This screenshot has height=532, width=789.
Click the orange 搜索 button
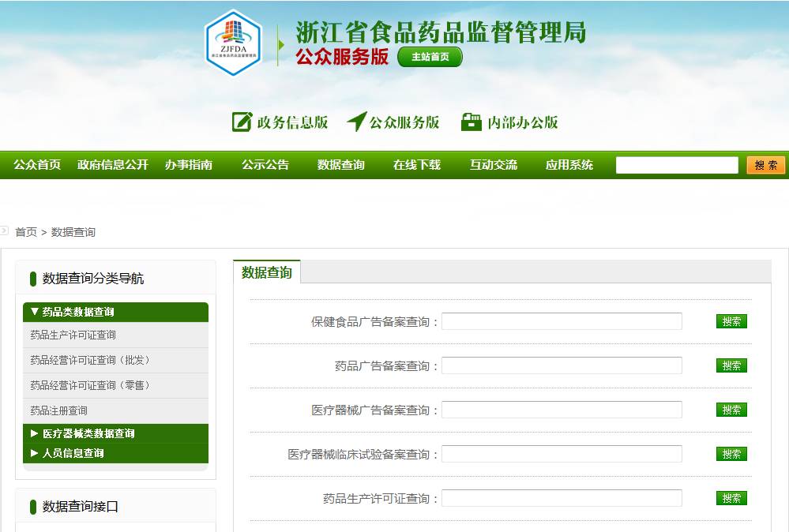coord(766,165)
